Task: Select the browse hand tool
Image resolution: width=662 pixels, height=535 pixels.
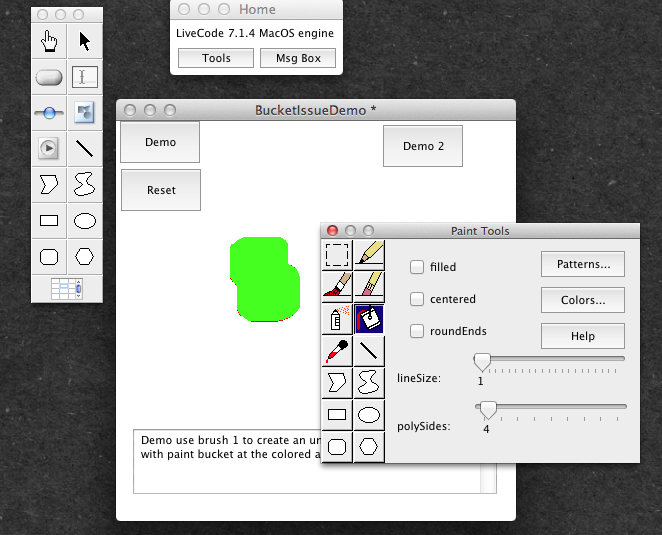Action: tap(48, 41)
